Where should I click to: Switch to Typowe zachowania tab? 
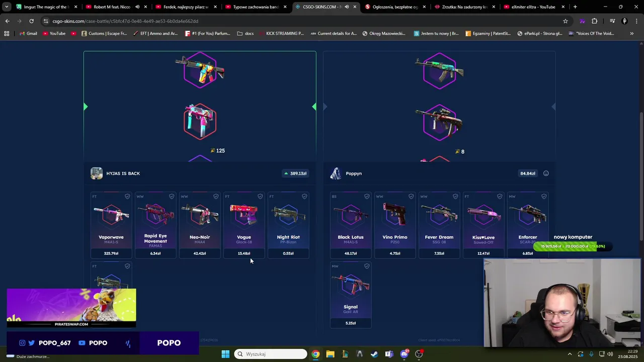(255, 7)
